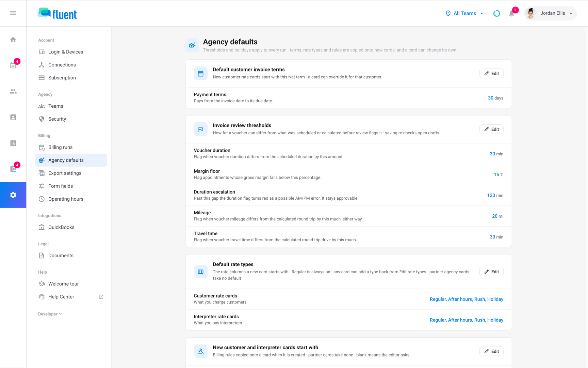Open the calendar rail icon with badge
This screenshot has width=588, height=368.
pos(13,65)
